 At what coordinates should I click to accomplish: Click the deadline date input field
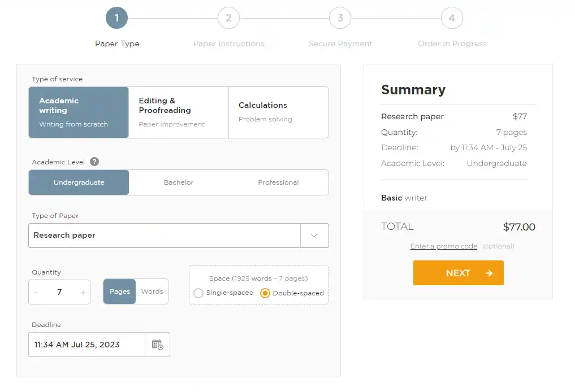tap(87, 345)
